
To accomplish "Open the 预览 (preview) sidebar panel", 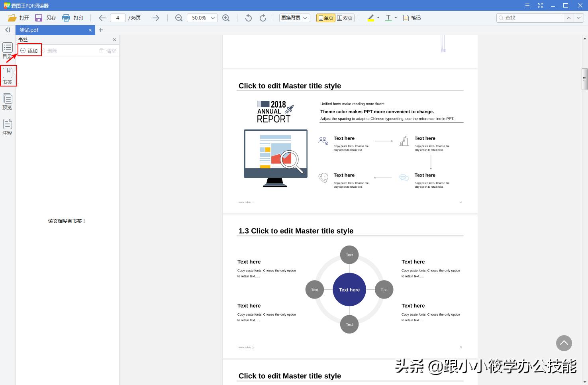I will point(8,102).
